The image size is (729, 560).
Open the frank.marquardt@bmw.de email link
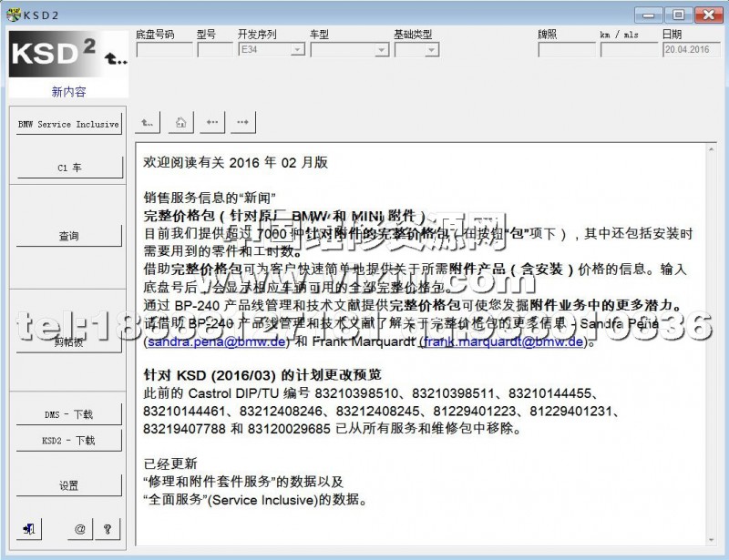[x=504, y=342]
